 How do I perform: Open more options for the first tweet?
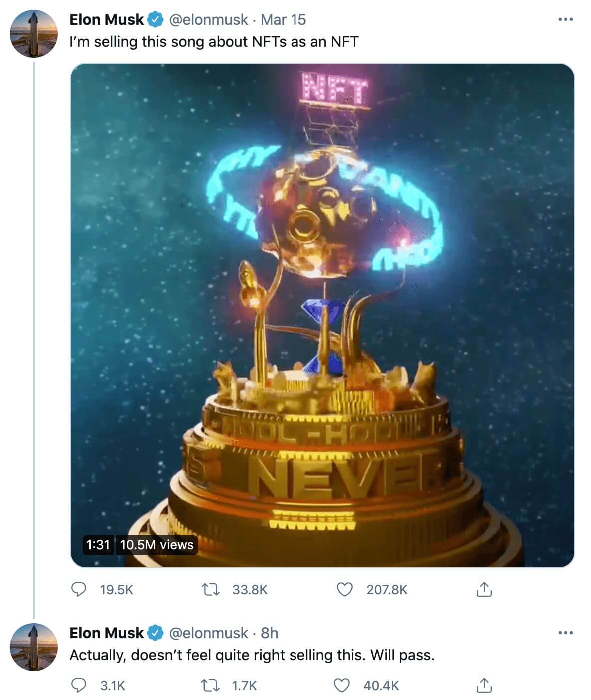tap(565, 20)
